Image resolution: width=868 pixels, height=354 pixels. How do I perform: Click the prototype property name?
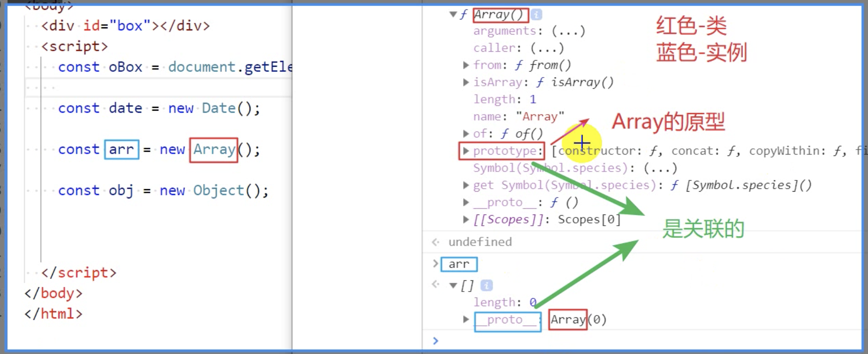pos(505,151)
